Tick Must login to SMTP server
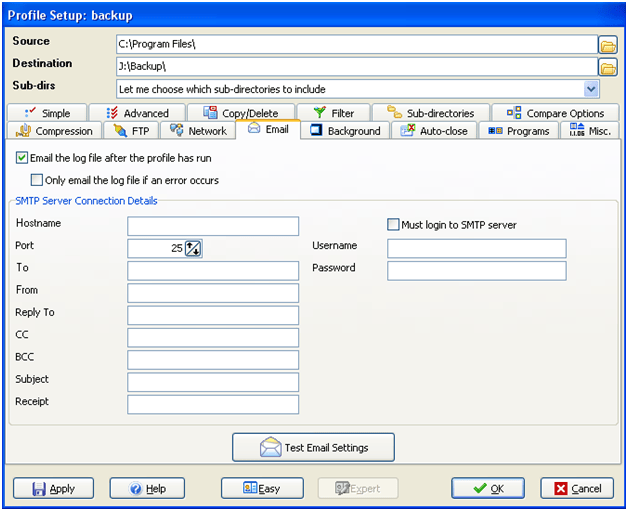This screenshot has height=511, width=628. [x=393, y=225]
